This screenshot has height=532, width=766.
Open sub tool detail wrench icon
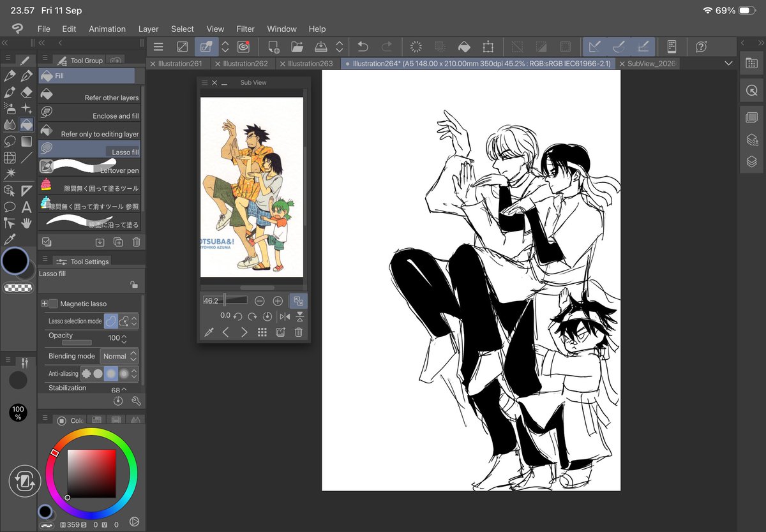pos(136,401)
